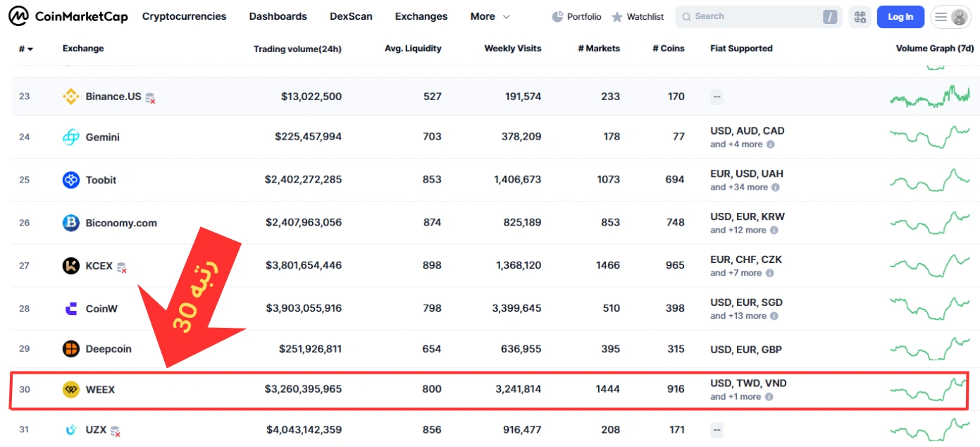Image resolution: width=980 pixels, height=447 pixels.
Task: Click the Binance.US exchange logo
Action: tap(71, 97)
